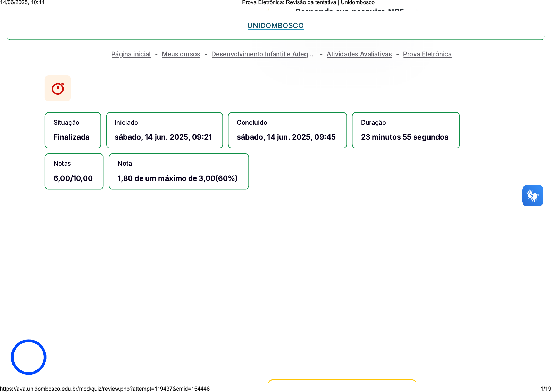Click the yellow-bordered box at page bottom
The image size is (551, 392).
(x=342, y=381)
